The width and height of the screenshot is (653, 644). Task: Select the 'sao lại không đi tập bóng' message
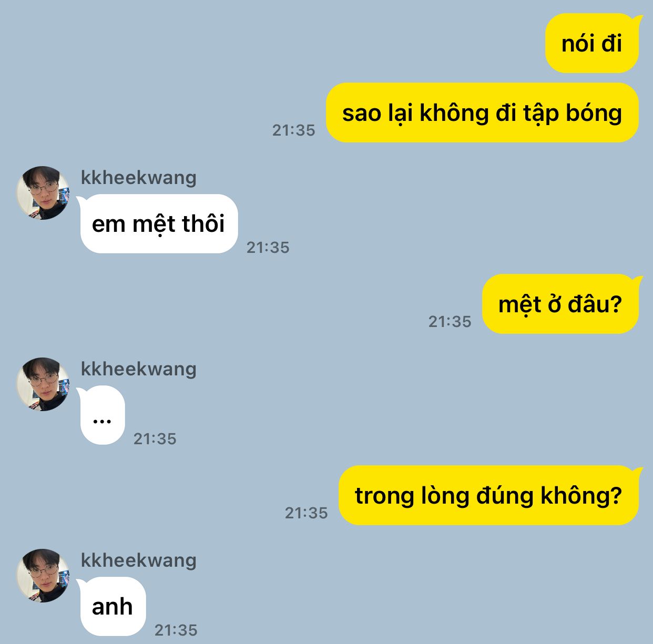483,113
